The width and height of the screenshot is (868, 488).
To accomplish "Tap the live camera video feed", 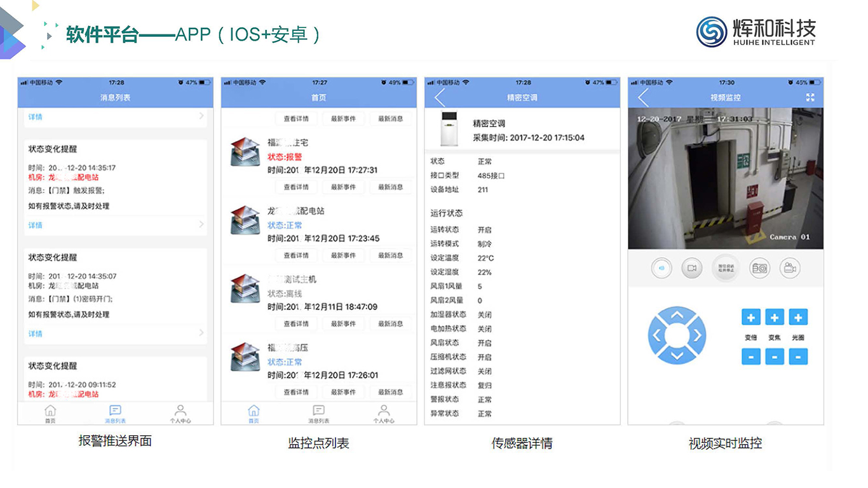I will click(x=725, y=179).
